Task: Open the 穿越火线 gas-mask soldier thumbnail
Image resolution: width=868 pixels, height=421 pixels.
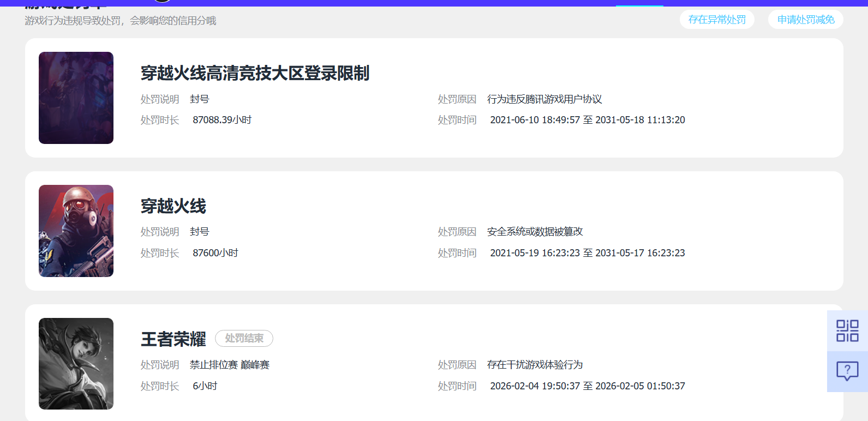Action: point(76,231)
